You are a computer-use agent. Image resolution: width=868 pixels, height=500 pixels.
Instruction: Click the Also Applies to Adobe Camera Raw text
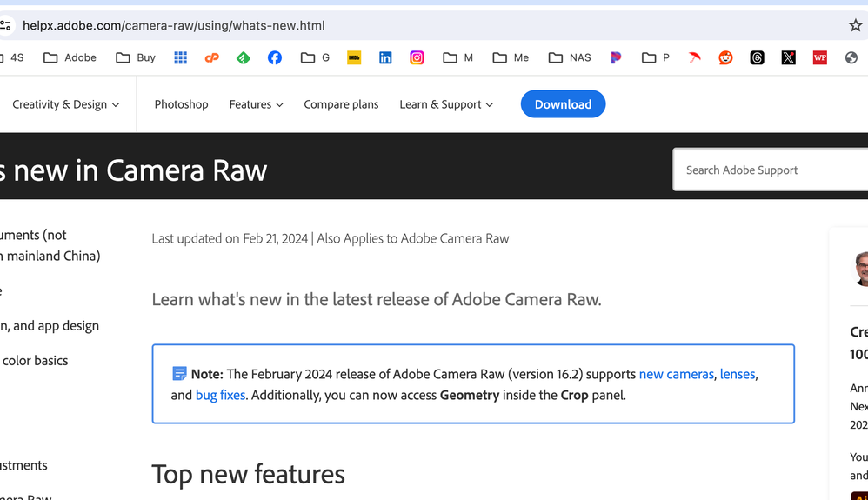point(413,238)
